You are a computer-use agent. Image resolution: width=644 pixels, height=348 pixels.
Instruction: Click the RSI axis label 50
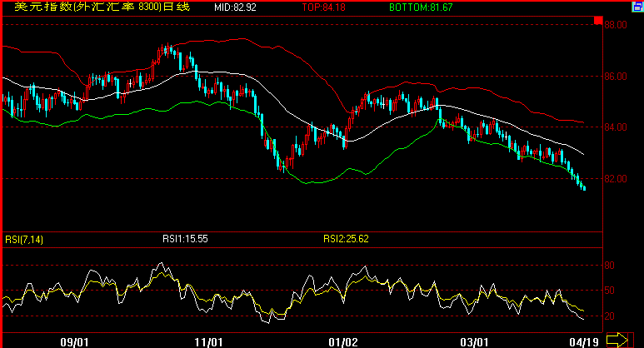[610, 291]
